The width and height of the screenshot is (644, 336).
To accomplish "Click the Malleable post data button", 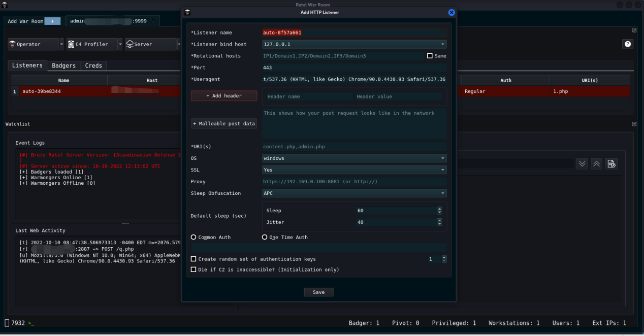I will click(x=224, y=123).
